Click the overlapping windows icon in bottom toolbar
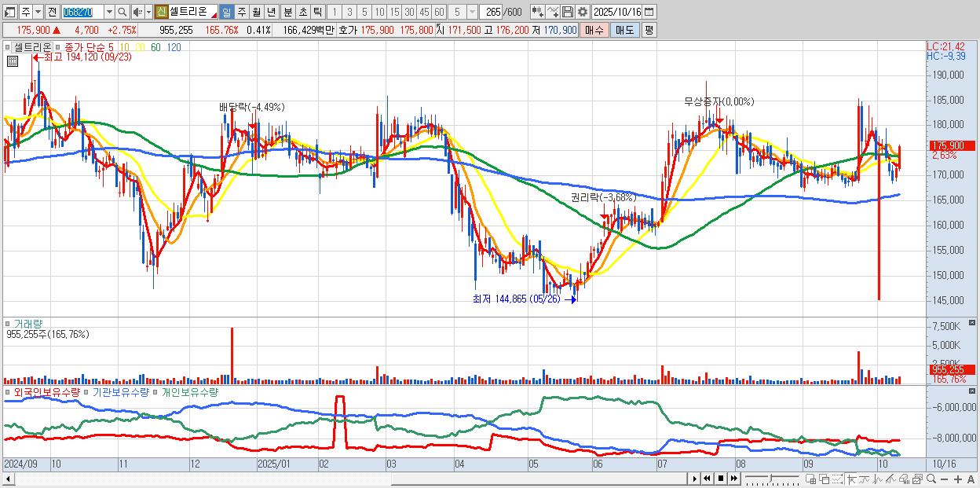This screenshot has height=488, width=980. point(824,479)
